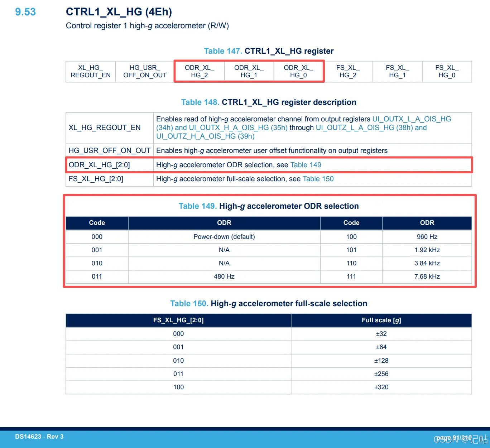Click the "960 Hz" ODR value

point(427,237)
